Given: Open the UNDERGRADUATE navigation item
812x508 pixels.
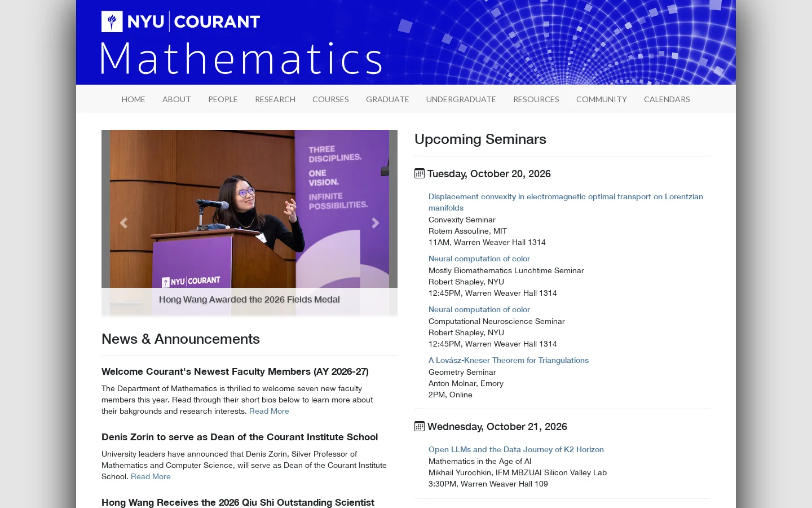Looking at the screenshot, I should coord(461,99).
